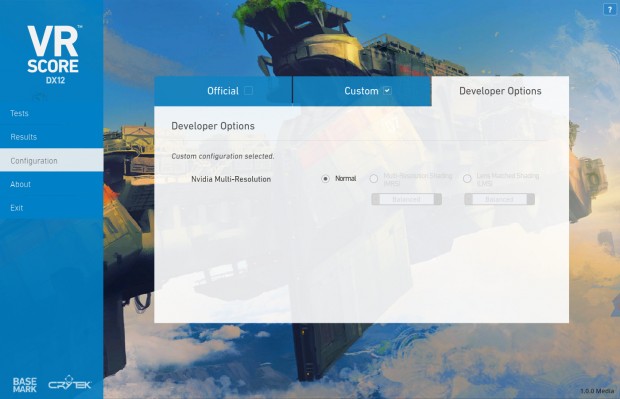The width and height of the screenshot is (620, 399).
Task: Tick the Official configuration checkbox
Action: tap(248, 91)
